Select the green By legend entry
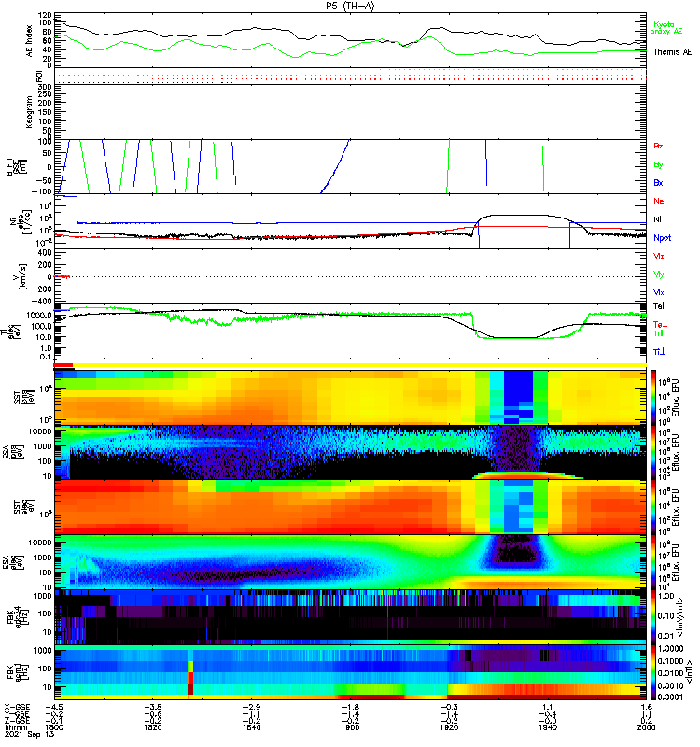 [x=659, y=165]
